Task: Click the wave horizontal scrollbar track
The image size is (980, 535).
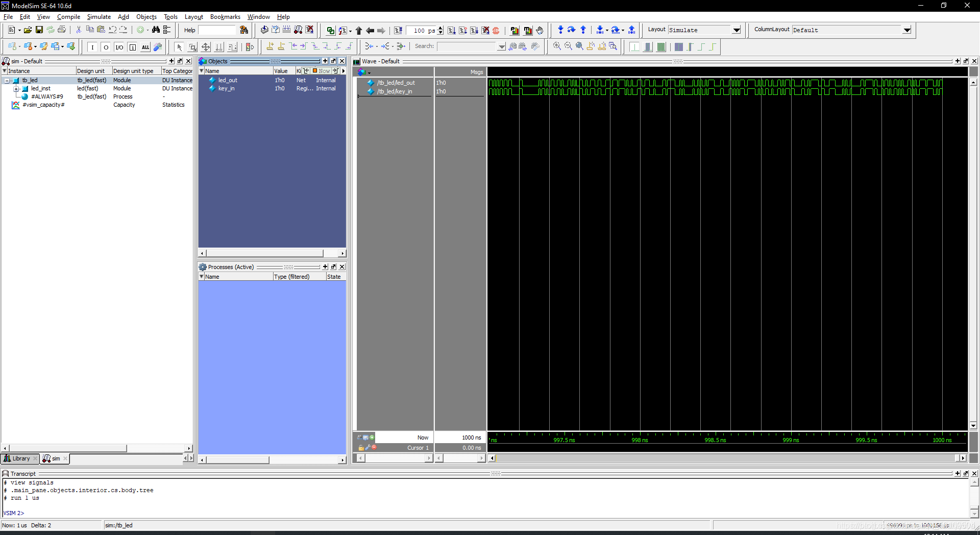Action: [x=727, y=458]
